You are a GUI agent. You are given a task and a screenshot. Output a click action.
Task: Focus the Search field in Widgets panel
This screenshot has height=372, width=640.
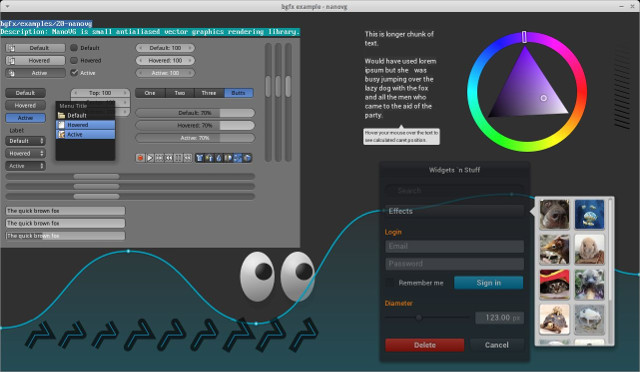click(x=454, y=191)
